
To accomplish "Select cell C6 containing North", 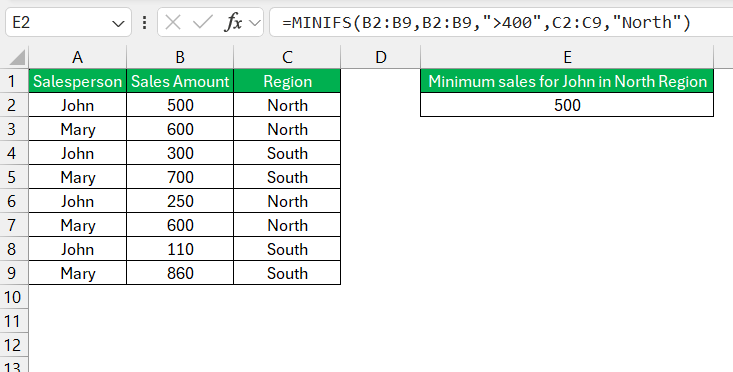I will coord(287,201).
